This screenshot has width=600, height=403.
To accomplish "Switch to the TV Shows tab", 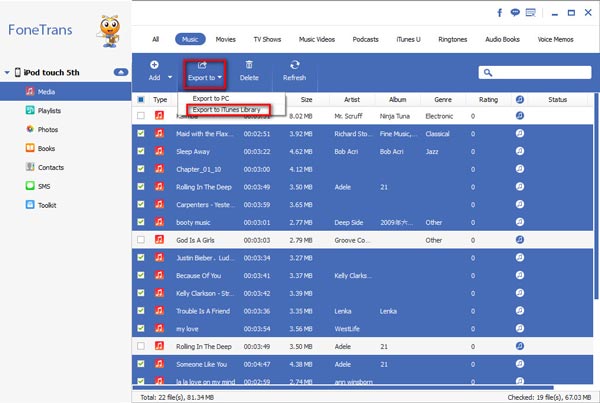I will click(x=267, y=39).
